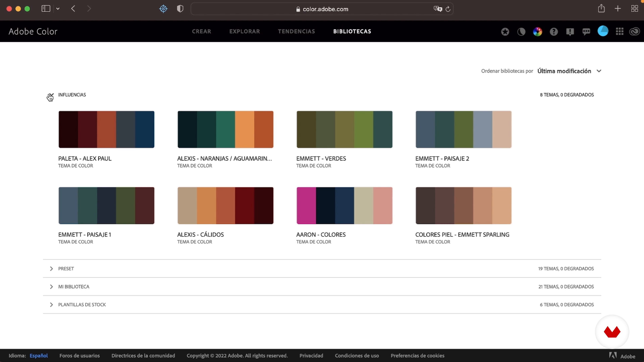
Task: Open the blue user profile avatar
Action: (x=603, y=31)
